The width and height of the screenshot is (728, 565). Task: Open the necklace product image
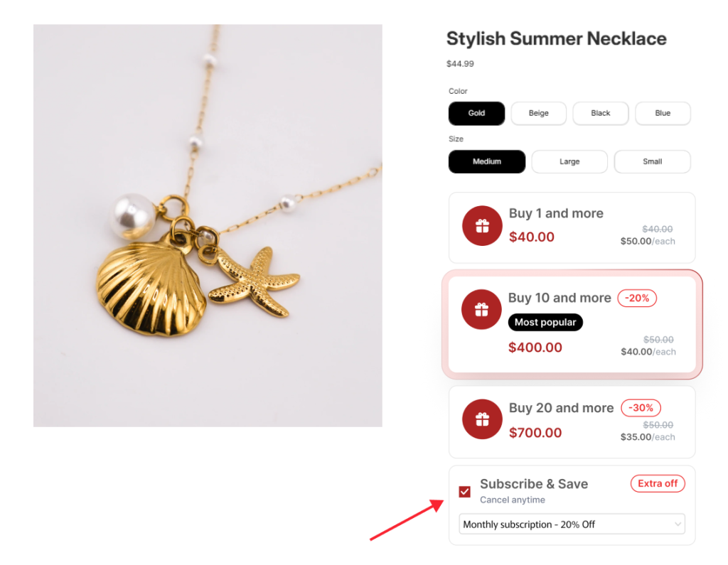point(208,226)
